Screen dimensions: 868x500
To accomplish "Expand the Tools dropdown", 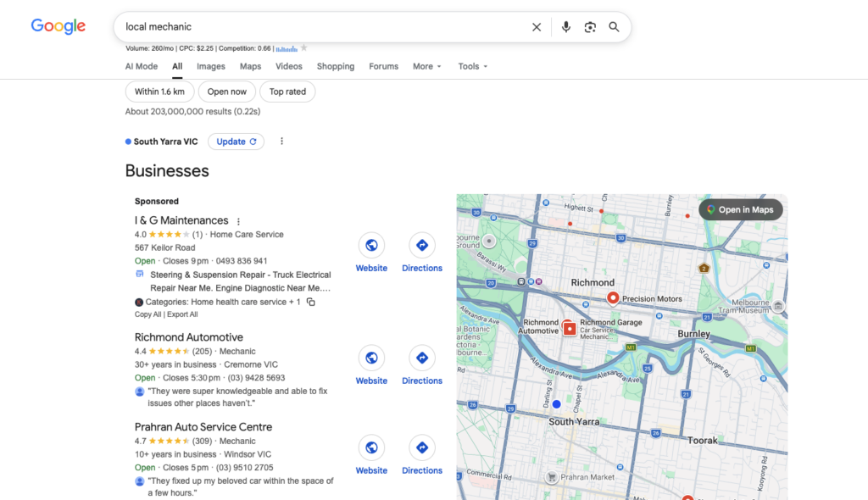I will tap(473, 66).
